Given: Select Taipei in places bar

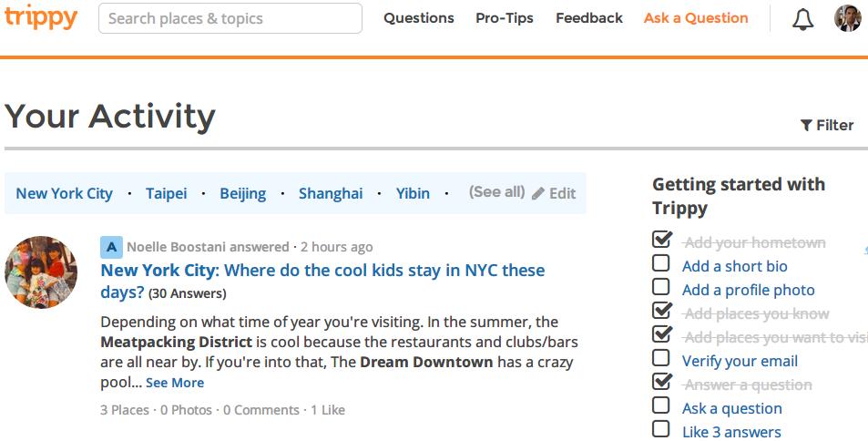Looking at the screenshot, I should click(166, 193).
